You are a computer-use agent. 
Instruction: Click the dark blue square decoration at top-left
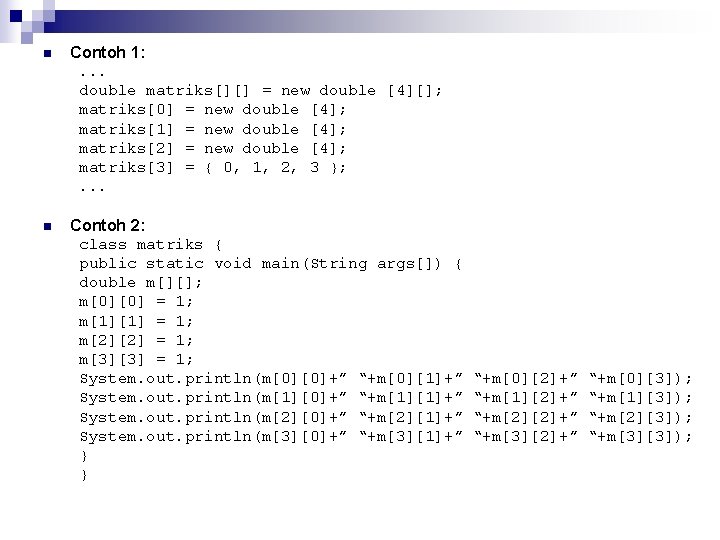coord(16,16)
